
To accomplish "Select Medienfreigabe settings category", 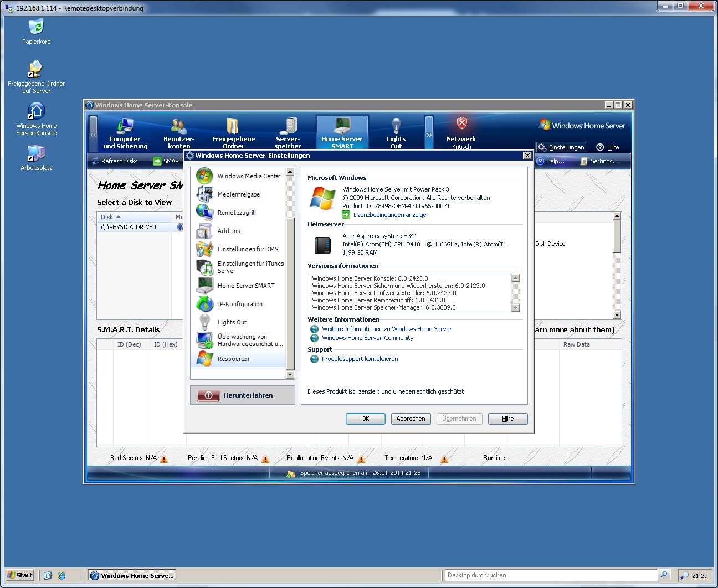I will 238,194.
